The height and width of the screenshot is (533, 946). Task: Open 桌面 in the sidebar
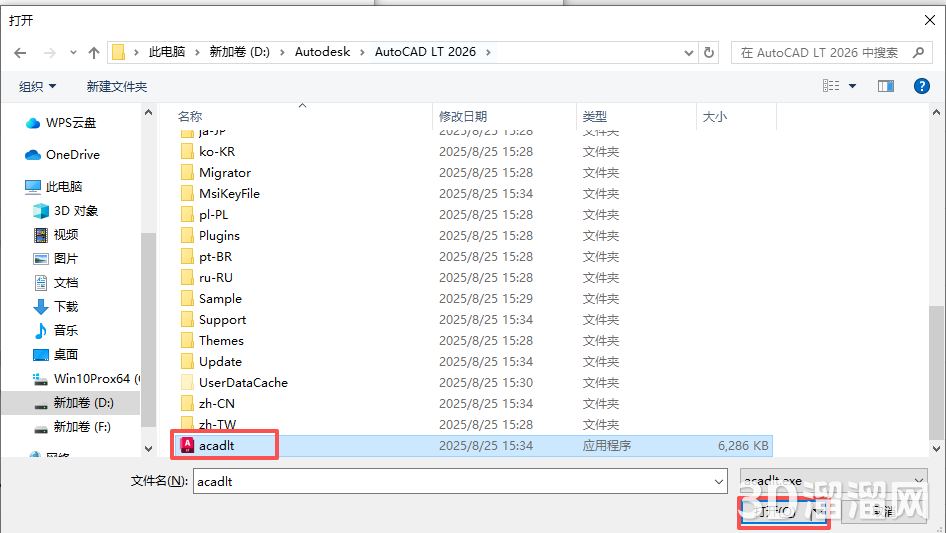[56, 354]
